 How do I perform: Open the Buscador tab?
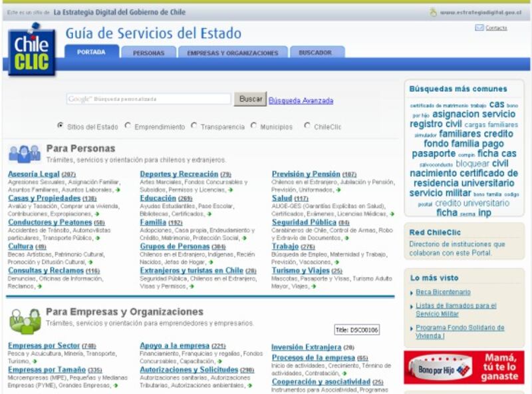point(315,53)
